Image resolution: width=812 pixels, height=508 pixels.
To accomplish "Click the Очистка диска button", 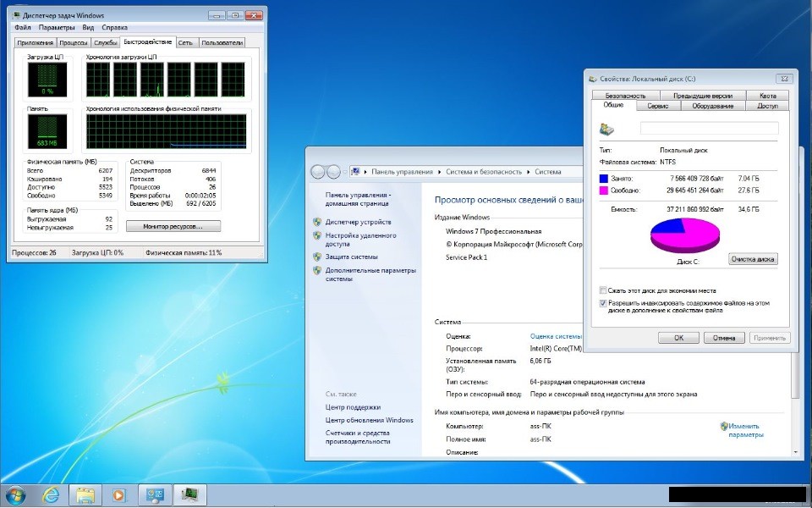I will pos(753,259).
